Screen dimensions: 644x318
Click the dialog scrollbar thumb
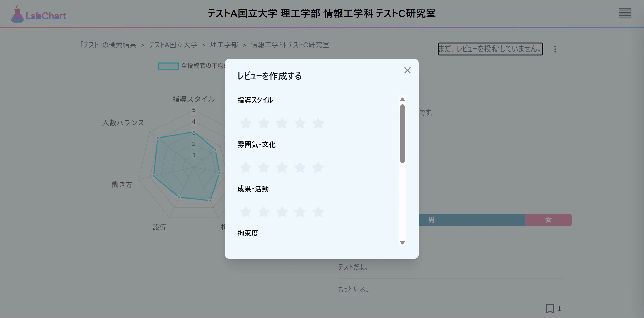pyautogui.click(x=402, y=134)
